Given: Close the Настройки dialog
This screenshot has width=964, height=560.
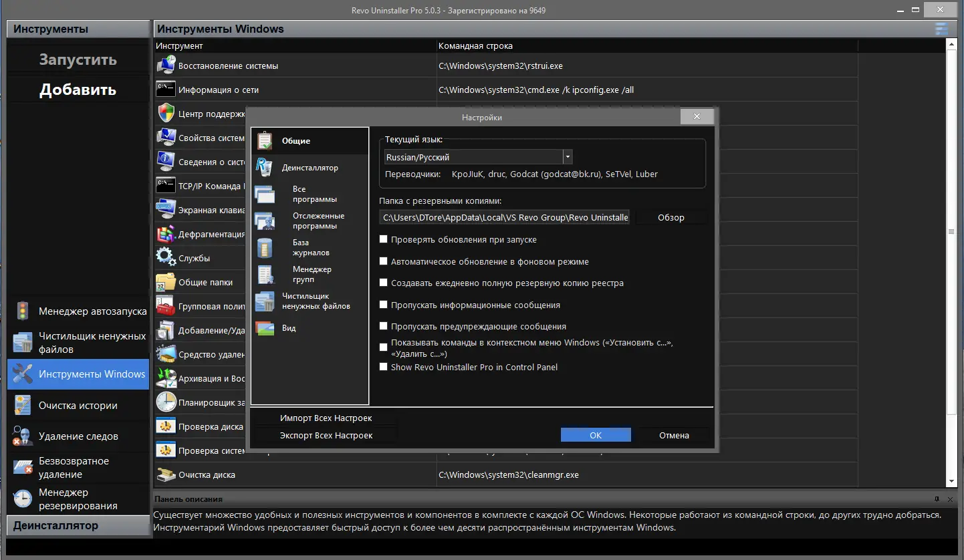Looking at the screenshot, I should click(697, 116).
